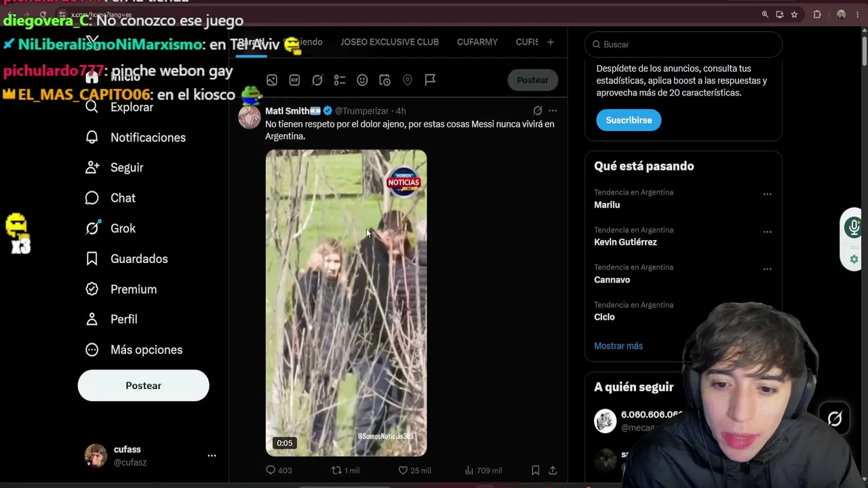The height and width of the screenshot is (488, 868).
Task: Open the Cannavo trending topic
Action: [612, 279]
